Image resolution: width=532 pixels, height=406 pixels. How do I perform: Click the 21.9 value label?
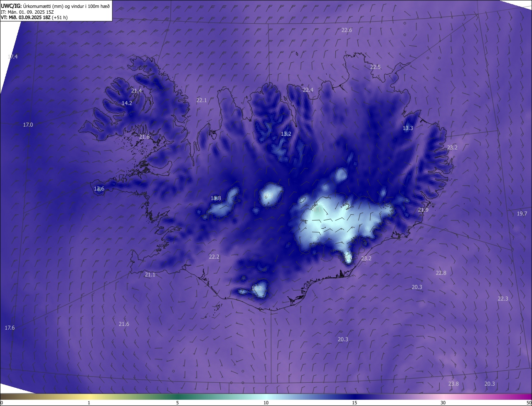click(x=423, y=210)
